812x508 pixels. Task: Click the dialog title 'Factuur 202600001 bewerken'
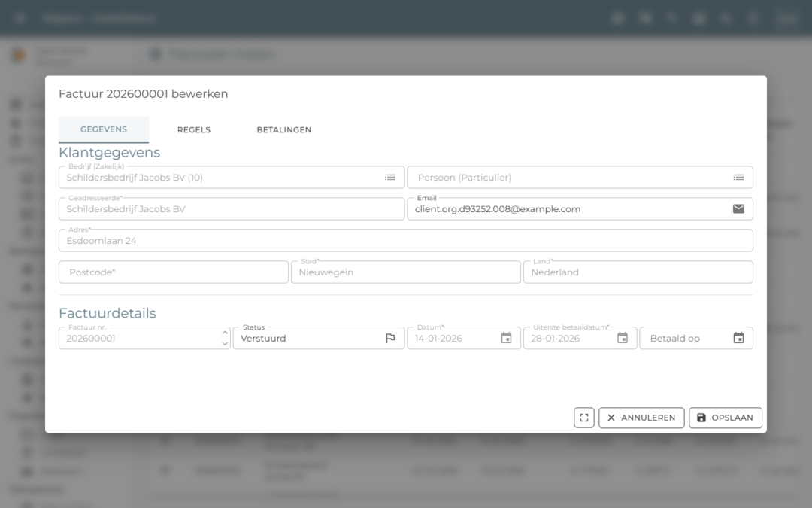(144, 94)
